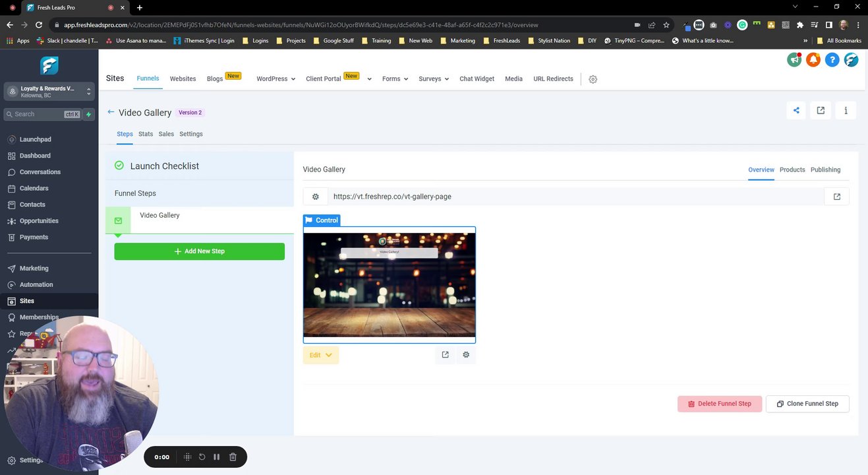Open Calendars in the sidebar
The image size is (868, 475).
tap(34, 189)
